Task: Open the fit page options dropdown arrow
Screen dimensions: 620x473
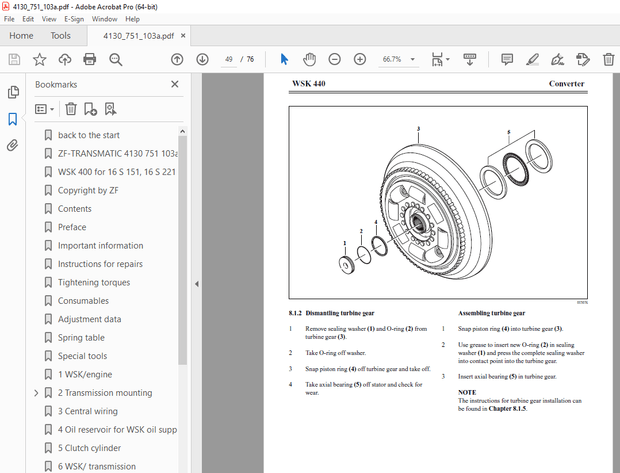Action: pyautogui.click(x=448, y=59)
